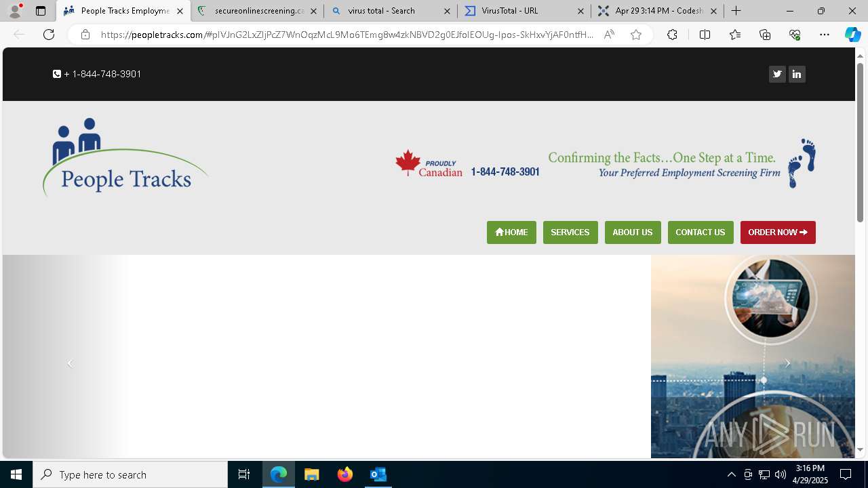Refresh the browser page
Screen dimensions: 868x488
pos(49,35)
